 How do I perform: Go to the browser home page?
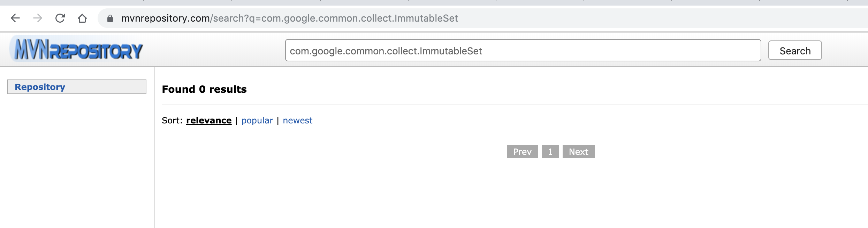point(82,18)
